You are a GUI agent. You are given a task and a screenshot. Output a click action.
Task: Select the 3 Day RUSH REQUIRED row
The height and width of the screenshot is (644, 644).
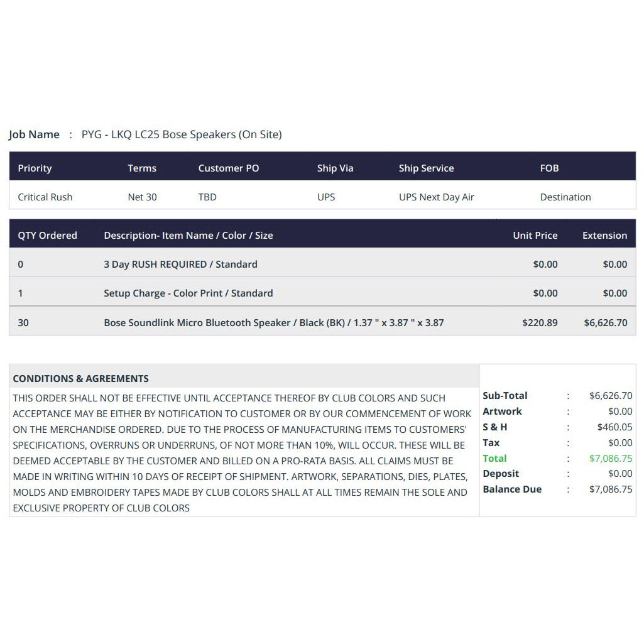(322, 263)
